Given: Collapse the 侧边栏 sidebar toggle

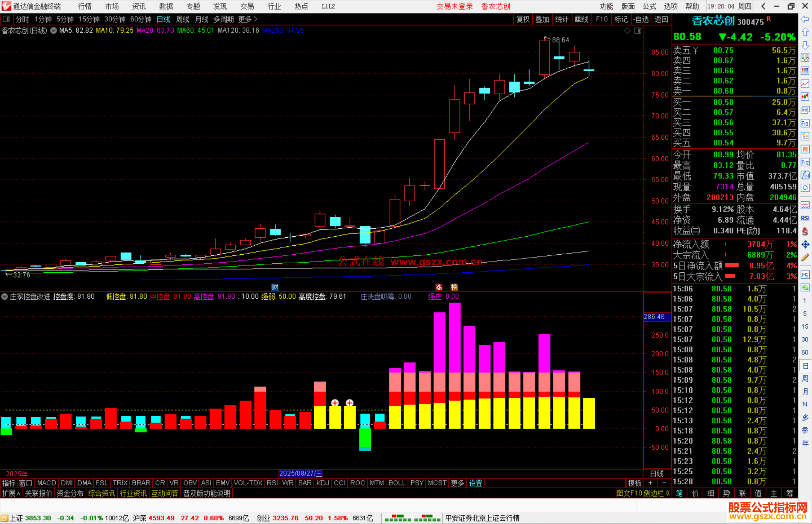Looking at the screenshot, I should click(x=657, y=493).
